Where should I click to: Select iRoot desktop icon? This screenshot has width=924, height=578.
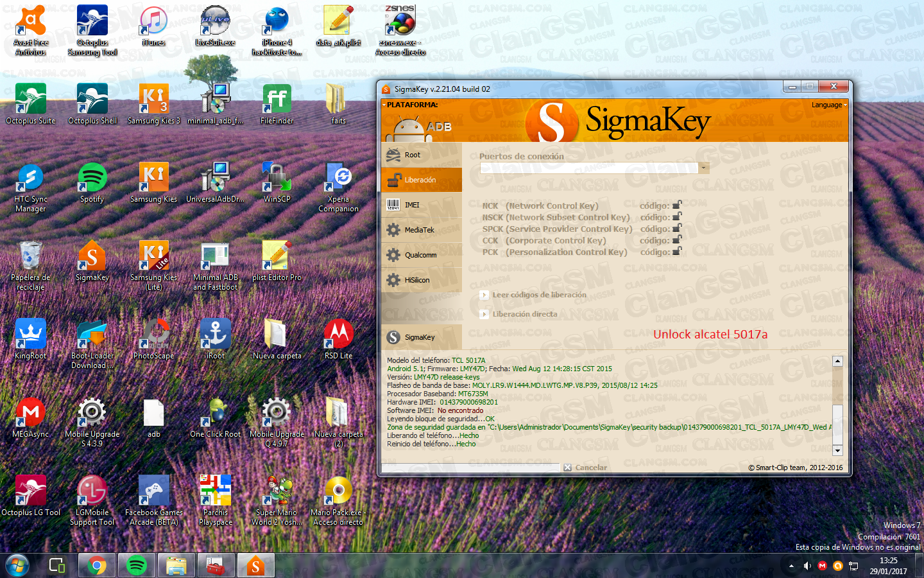click(216, 339)
